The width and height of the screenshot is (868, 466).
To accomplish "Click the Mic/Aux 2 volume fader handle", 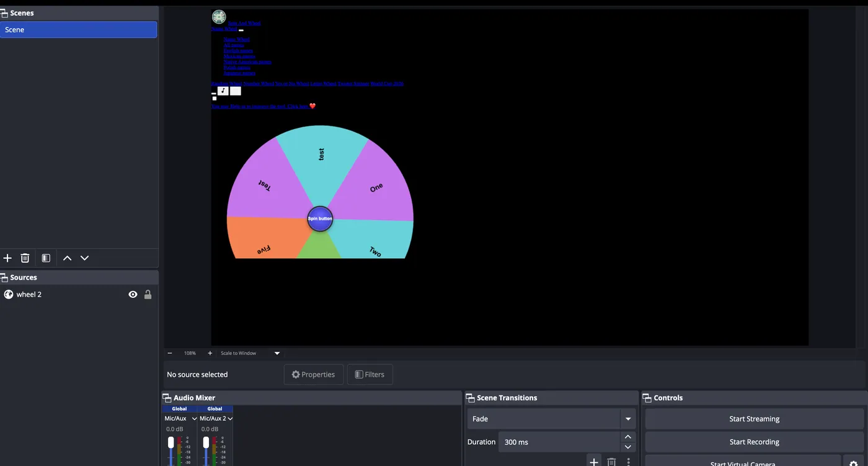I will pyautogui.click(x=206, y=442).
